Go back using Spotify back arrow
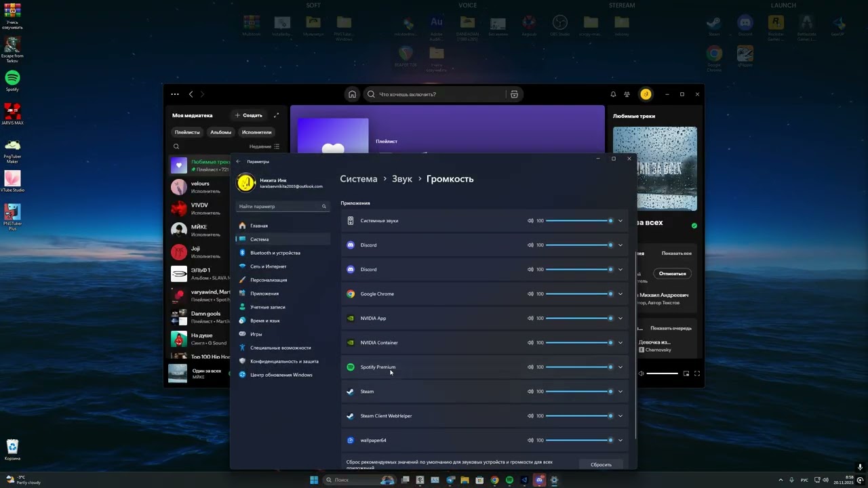868x488 pixels. pyautogui.click(x=191, y=94)
